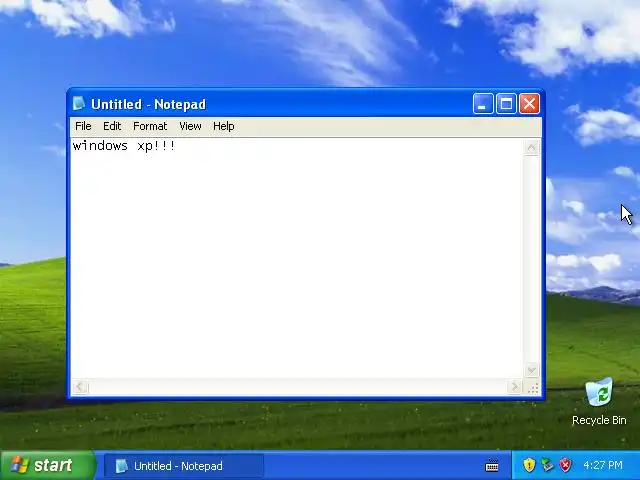Viewport: 640px width, 480px height.
Task: Close the Notepad window
Action: point(529,104)
